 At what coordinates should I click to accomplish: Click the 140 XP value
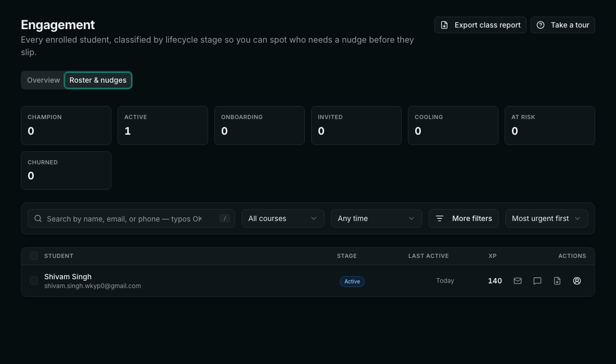[x=495, y=281]
